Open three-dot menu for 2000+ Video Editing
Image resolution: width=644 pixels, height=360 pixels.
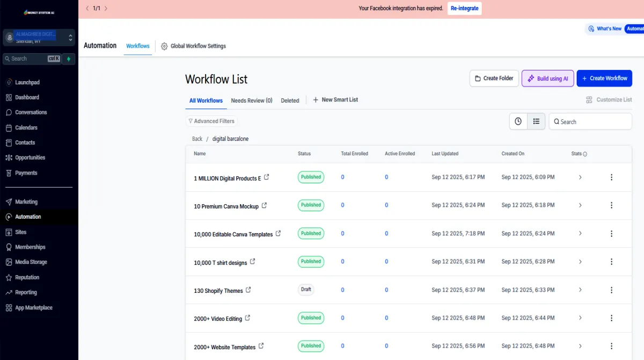[611, 318]
